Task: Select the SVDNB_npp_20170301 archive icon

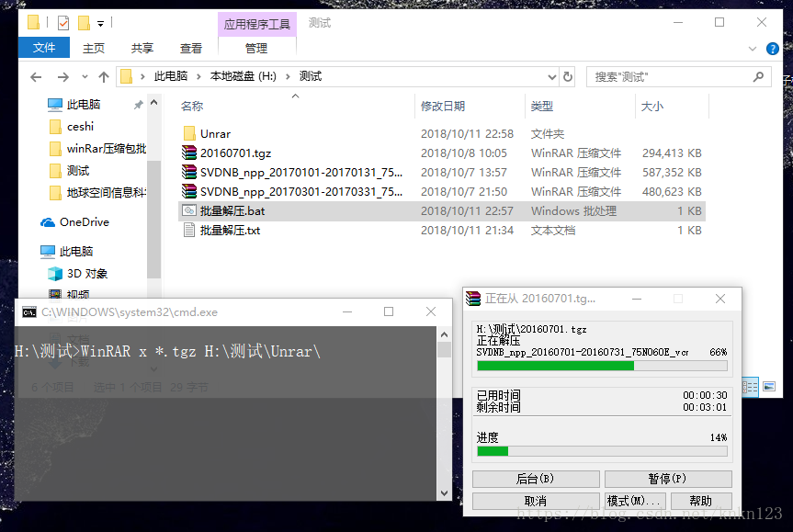Action: (189, 191)
